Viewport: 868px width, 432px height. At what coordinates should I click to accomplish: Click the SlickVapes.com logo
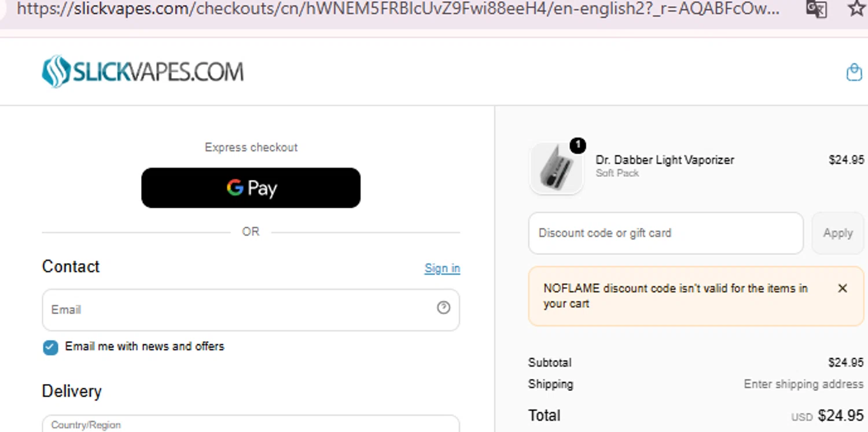(143, 72)
